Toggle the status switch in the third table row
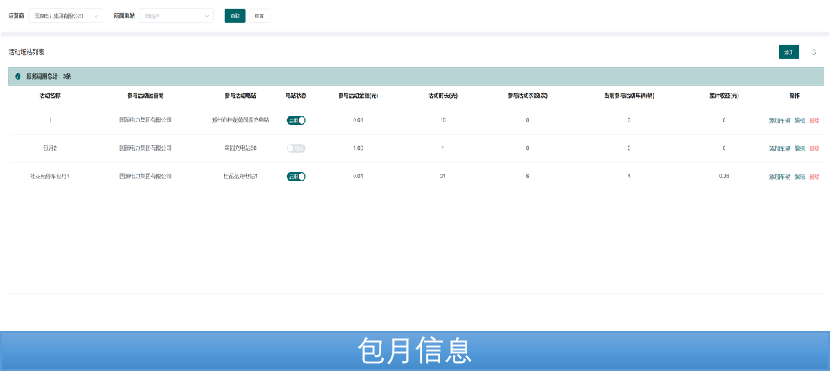Viewport: 830px width, 372px height. tap(296, 176)
